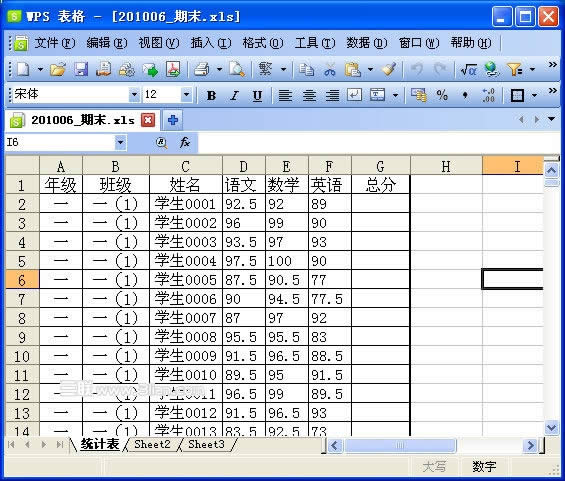The image size is (565, 481).
Task: Click the Print Preview magnifier icon
Action: click(x=237, y=69)
